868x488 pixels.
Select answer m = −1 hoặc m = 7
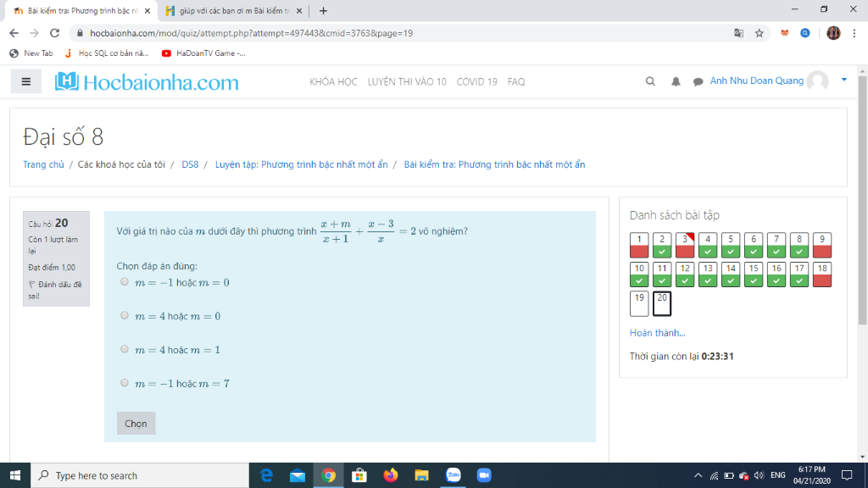pyautogui.click(x=125, y=383)
